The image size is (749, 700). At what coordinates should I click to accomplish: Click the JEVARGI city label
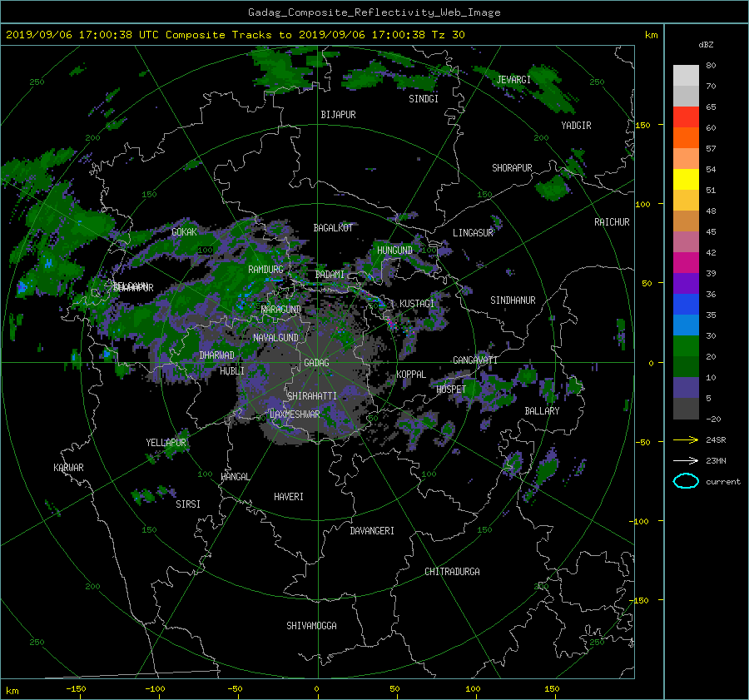[x=513, y=80]
